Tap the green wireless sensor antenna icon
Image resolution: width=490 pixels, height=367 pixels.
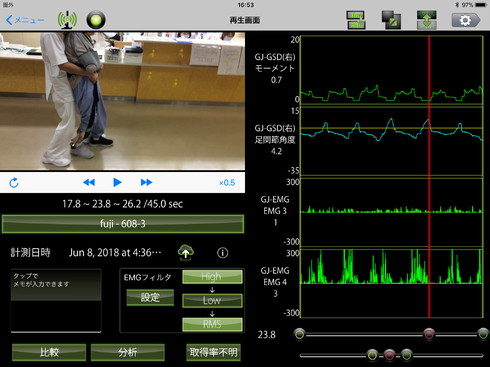[67, 20]
